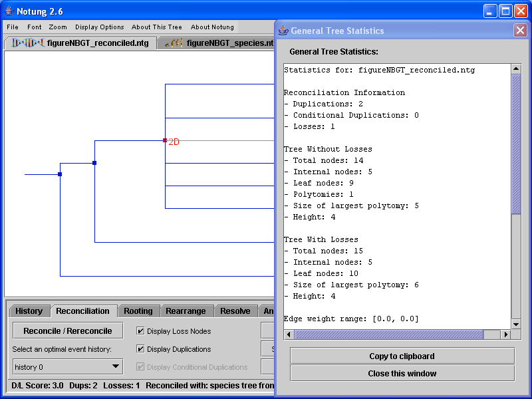Click the statistics horizontal scrollbar thumb
The image size is (532, 399).
tap(396, 334)
